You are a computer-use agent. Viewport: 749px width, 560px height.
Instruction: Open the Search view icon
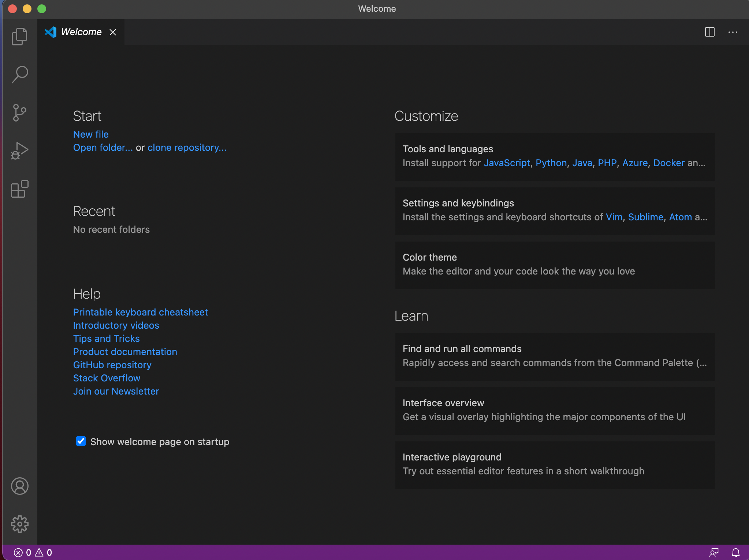(19, 74)
